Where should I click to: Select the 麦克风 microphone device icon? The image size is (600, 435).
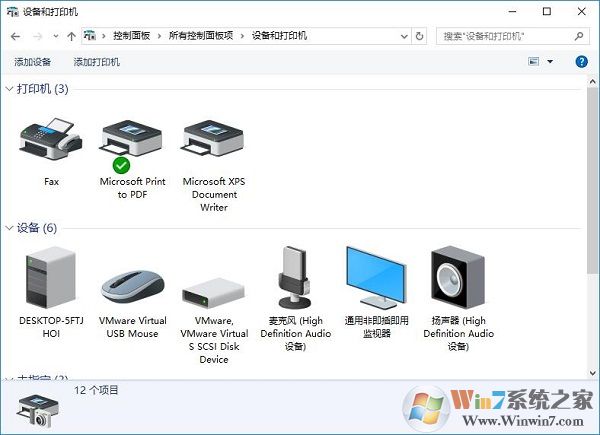tap(295, 277)
